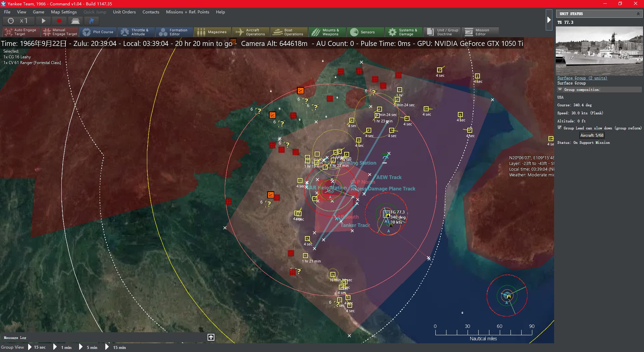Hide right sidebar with the white arrow

549,20
